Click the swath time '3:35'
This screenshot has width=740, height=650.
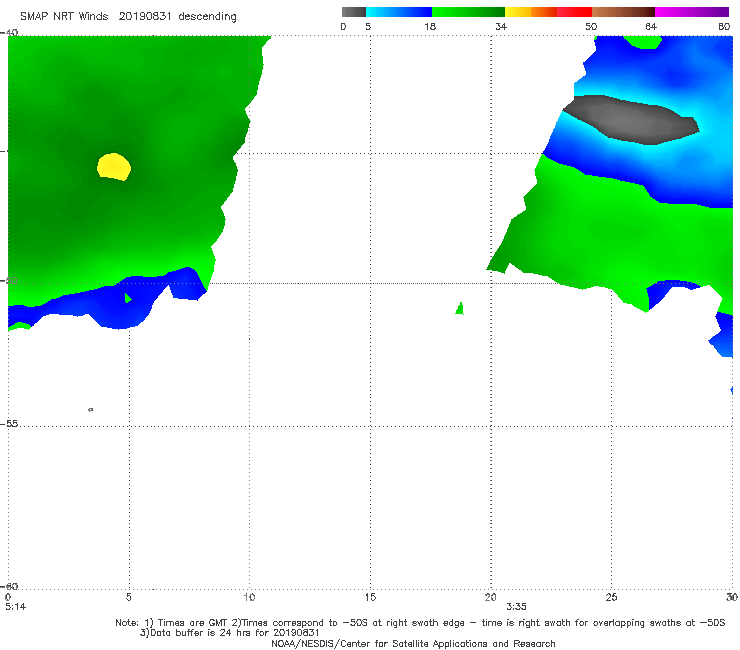point(516,607)
